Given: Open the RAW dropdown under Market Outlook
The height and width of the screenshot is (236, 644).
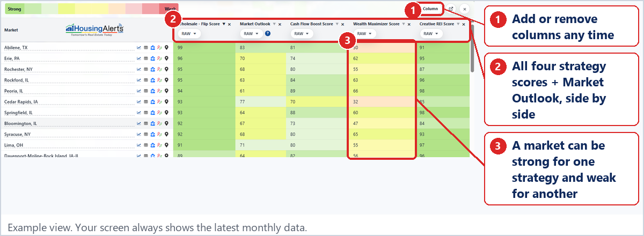Looking at the screenshot, I should point(251,33).
